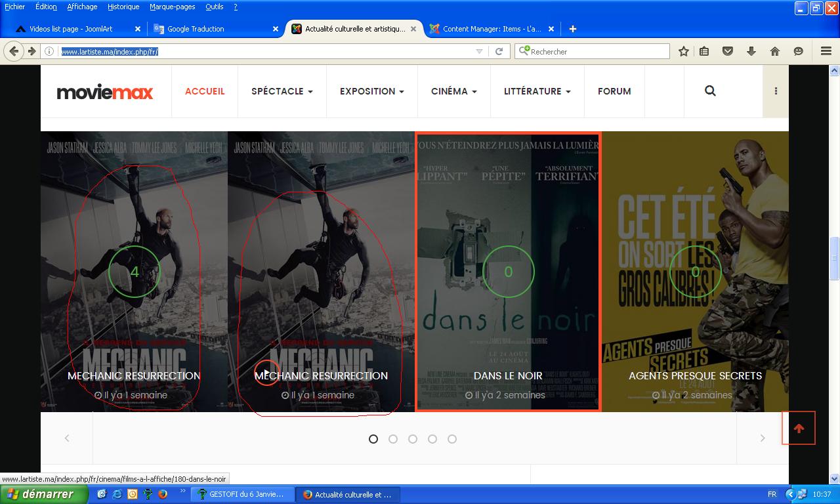Close the Actualité culturelle tab
Screen dimensions: 840x504
[413, 29]
